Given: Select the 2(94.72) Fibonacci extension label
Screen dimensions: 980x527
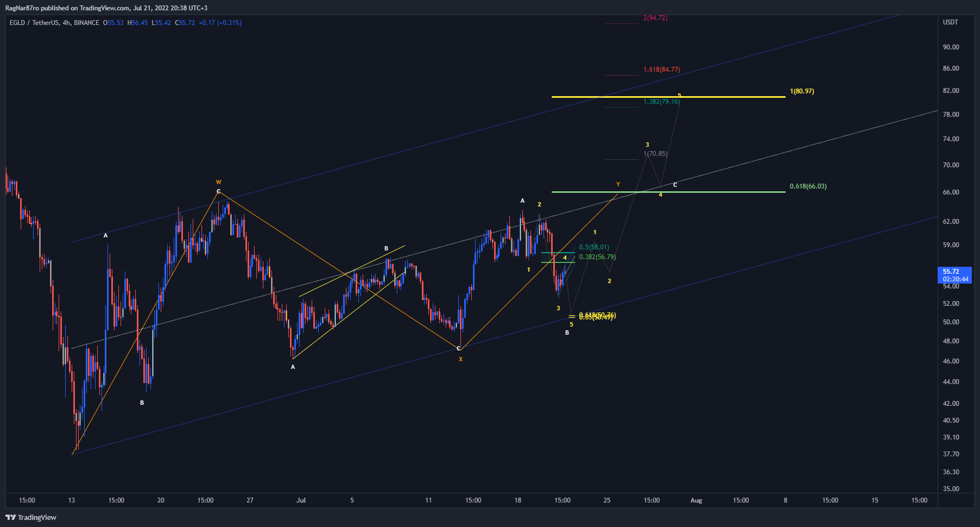Looking at the screenshot, I should pyautogui.click(x=655, y=18).
